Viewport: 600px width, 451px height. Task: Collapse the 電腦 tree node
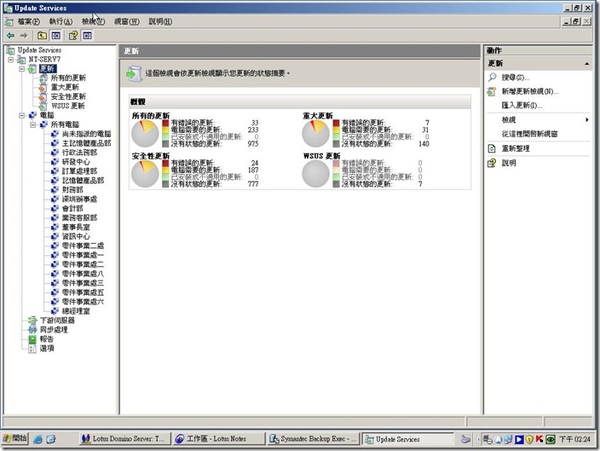(22, 115)
